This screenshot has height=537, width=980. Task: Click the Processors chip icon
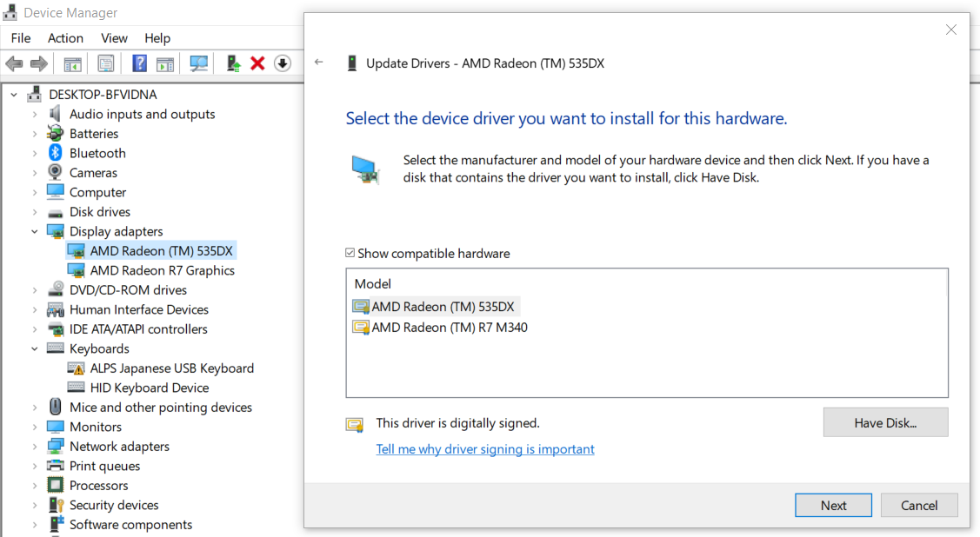point(56,485)
